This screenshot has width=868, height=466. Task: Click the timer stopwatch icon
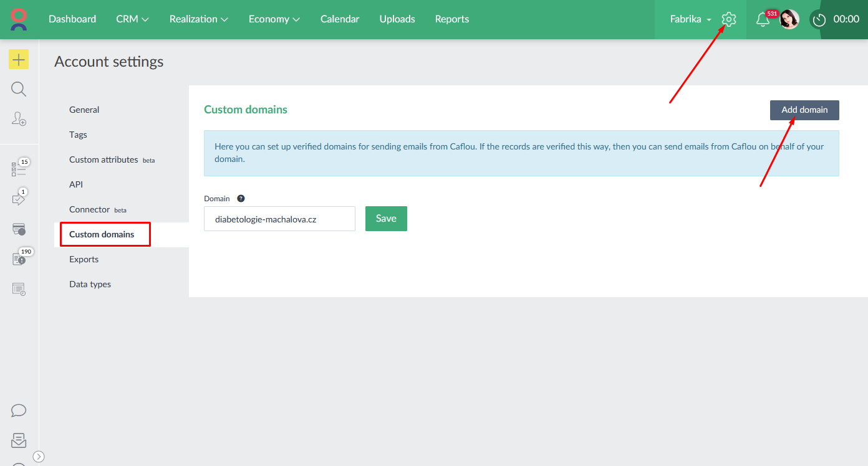tap(819, 19)
